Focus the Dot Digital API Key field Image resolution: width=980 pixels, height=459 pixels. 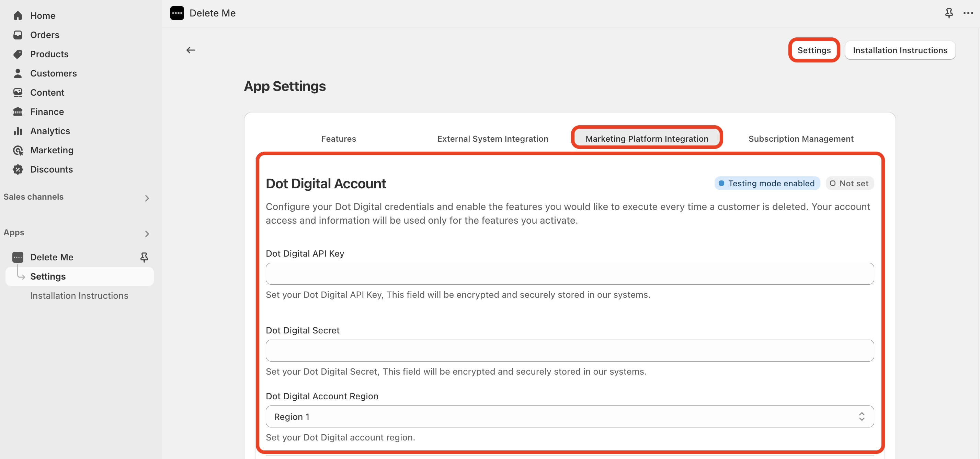pyautogui.click(x=570, y=273)
